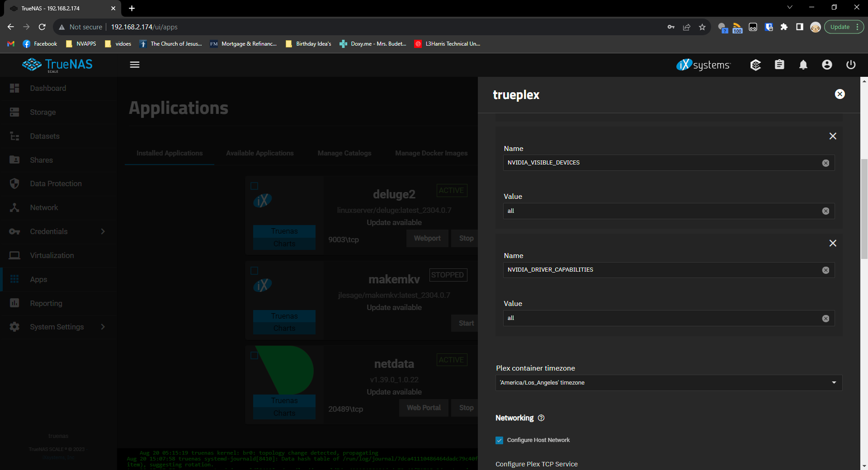Screen dimensions: 868x470
Task: Toggle Configure Host Network checkbox
Action: (499, 440)
